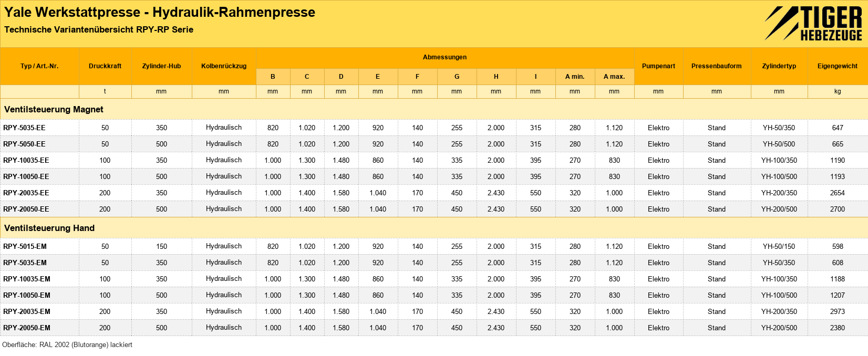The image size is (868, 356).
Task: Click 'Elektro' in the RPY-20050-EM row
Action: 658,328
